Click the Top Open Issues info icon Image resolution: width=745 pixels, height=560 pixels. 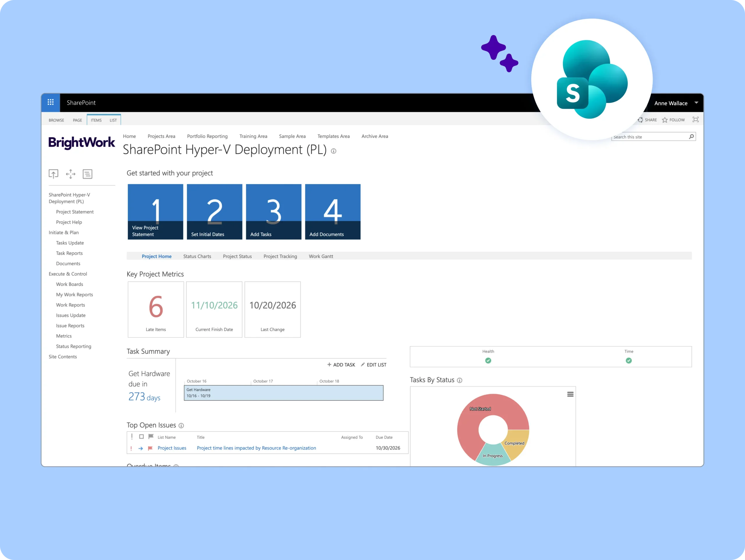[x=181, y=426]
